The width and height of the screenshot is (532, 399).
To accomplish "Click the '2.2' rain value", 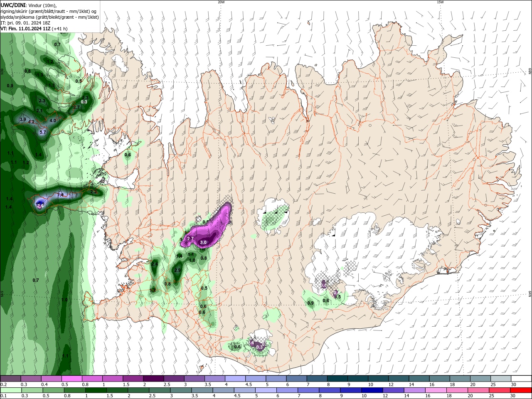I will coord(94,192).
